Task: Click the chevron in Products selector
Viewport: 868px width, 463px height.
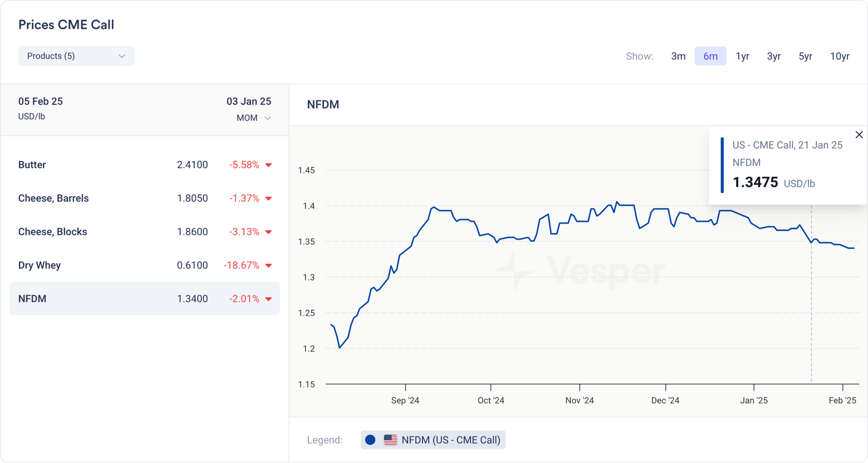Action: pyautogui.click(x=122, y=56)
